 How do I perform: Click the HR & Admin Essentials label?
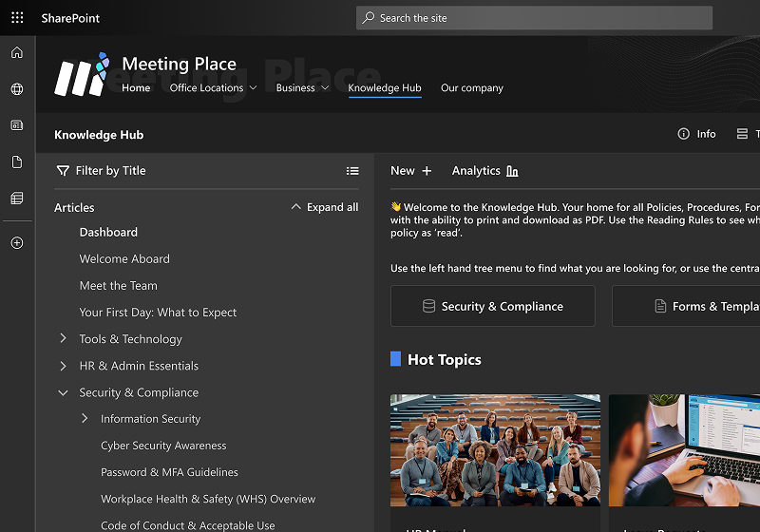139,366
